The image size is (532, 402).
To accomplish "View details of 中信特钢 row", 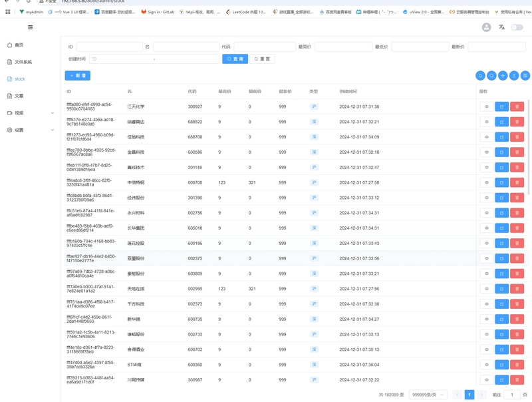I will 487,182.
